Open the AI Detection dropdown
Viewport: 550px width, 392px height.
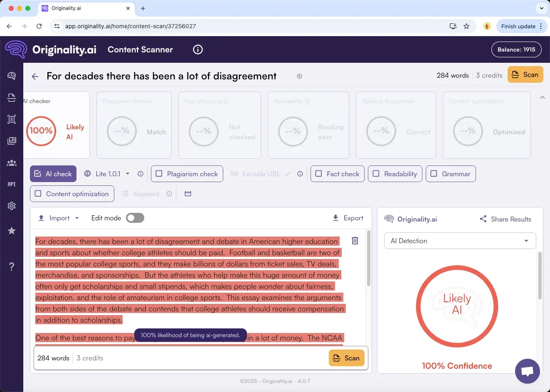click(x=460, y=241)
